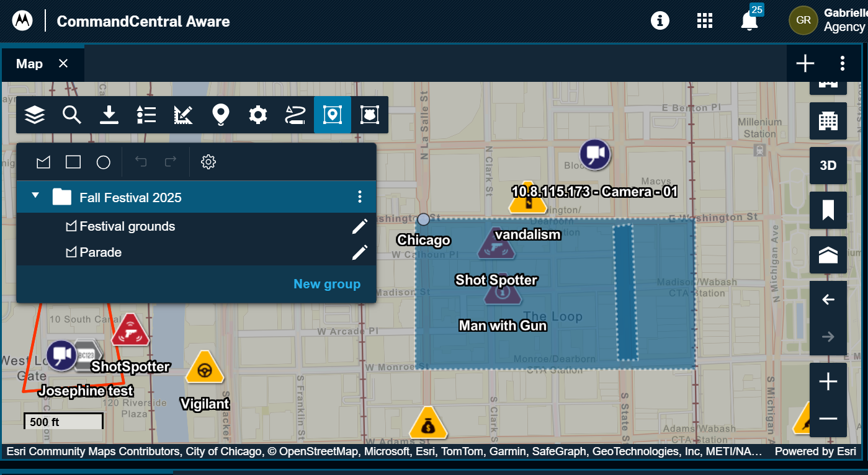Open the tab bar more options menu
The width and height of the screenshot is (868, 475).
[843, 63]
